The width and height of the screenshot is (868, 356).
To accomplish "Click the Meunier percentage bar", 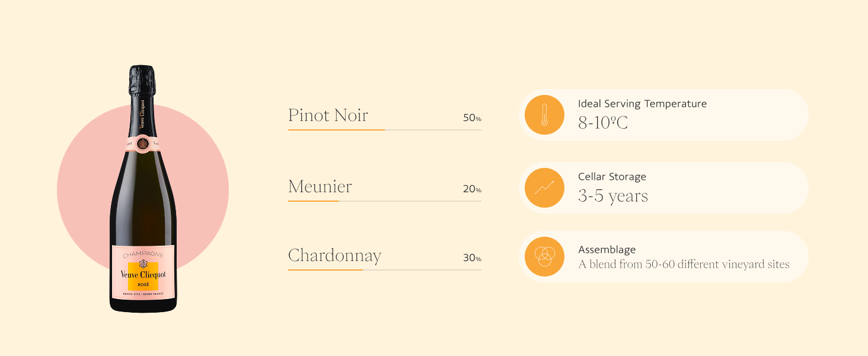I will coord(384,201).
